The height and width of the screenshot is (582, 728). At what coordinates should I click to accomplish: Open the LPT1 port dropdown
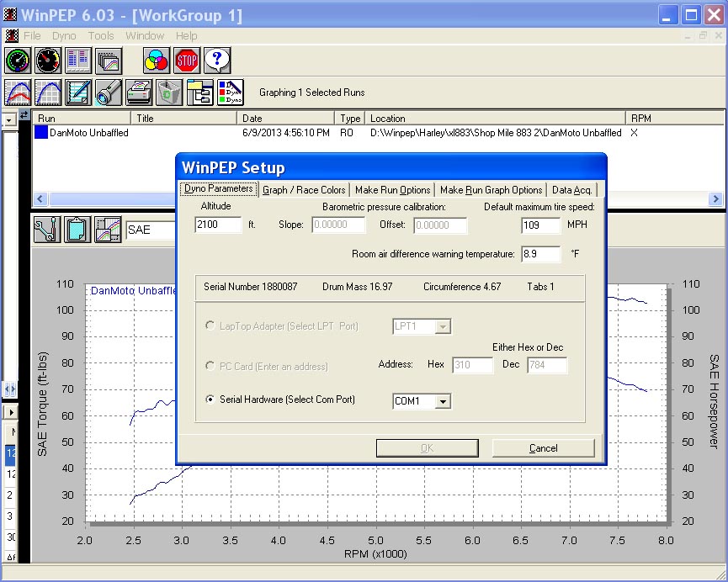pos(443,326)
